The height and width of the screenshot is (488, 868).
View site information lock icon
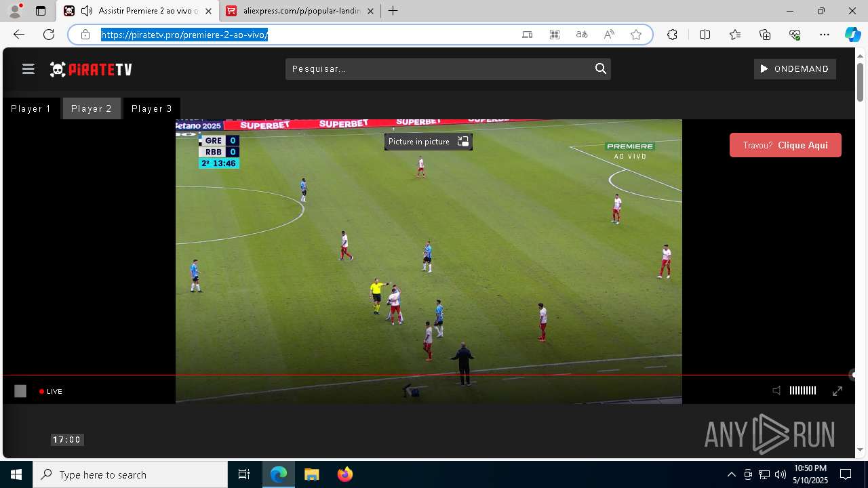point(85,35)
